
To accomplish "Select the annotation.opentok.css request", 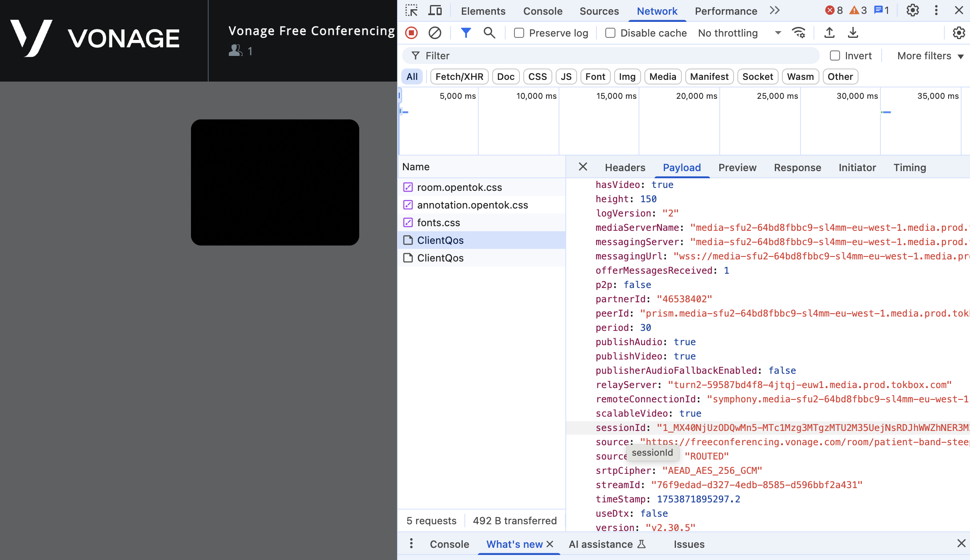I will coord(482,205).
